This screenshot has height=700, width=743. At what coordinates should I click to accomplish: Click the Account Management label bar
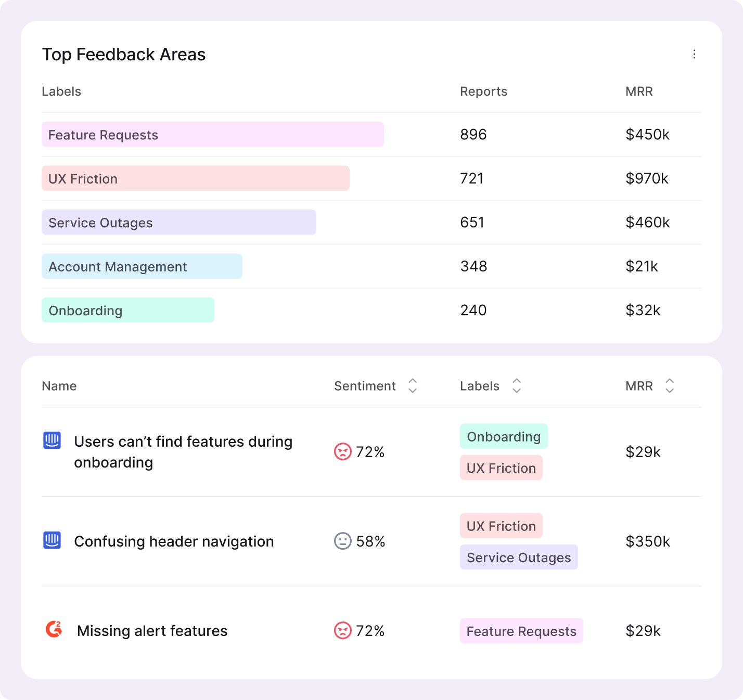142,266
